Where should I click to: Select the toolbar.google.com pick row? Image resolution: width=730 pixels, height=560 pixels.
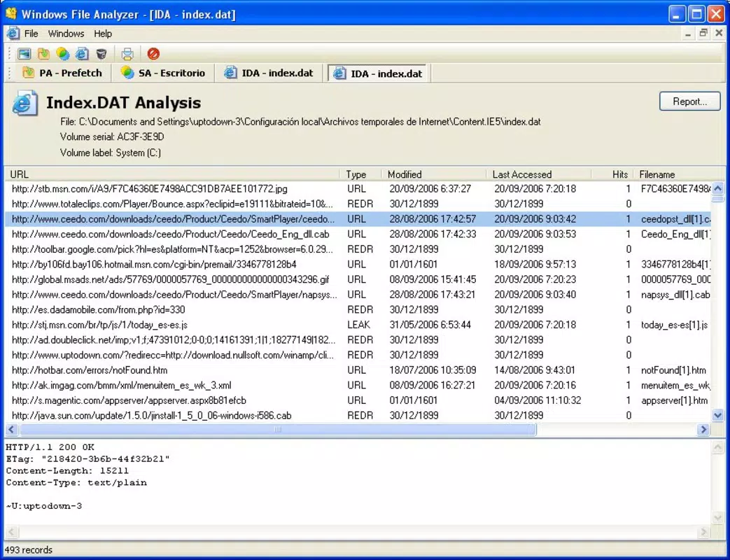[x=358, y=249]
